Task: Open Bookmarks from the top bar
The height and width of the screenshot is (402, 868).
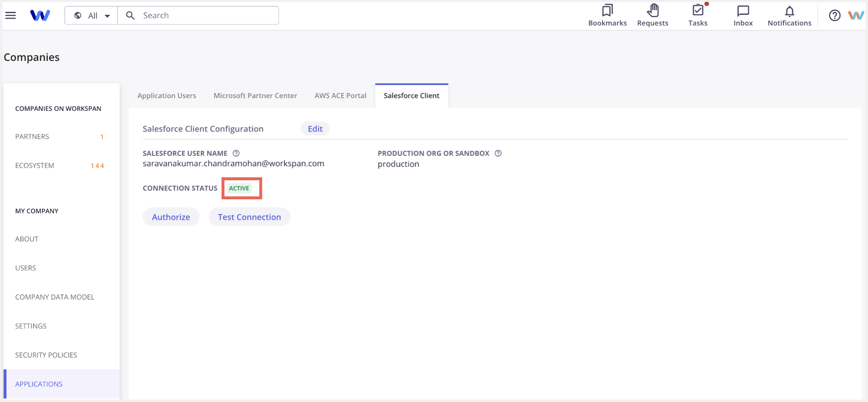Action: pyautogui.click(x=608, y=15)
